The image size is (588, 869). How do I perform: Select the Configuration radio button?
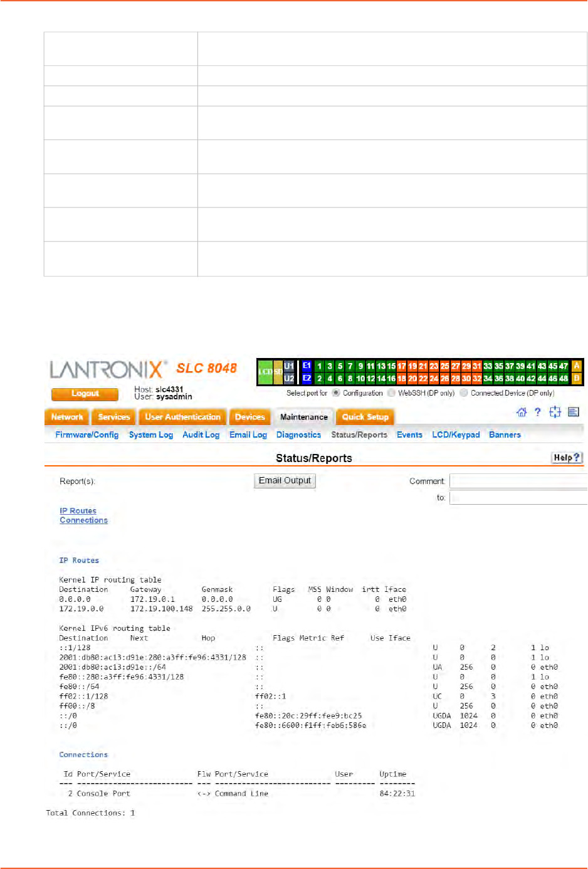336,393
